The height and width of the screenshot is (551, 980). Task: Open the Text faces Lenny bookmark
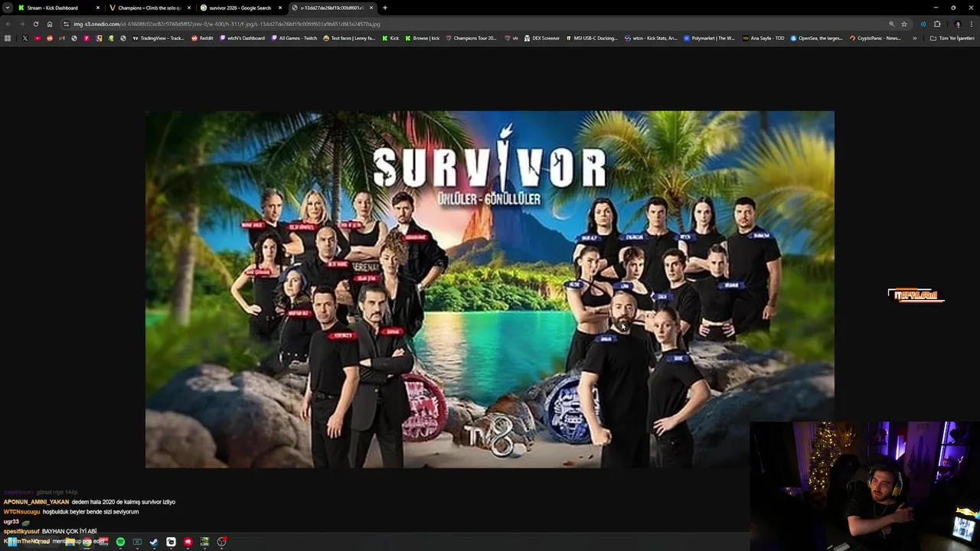(x=349, y=38)
